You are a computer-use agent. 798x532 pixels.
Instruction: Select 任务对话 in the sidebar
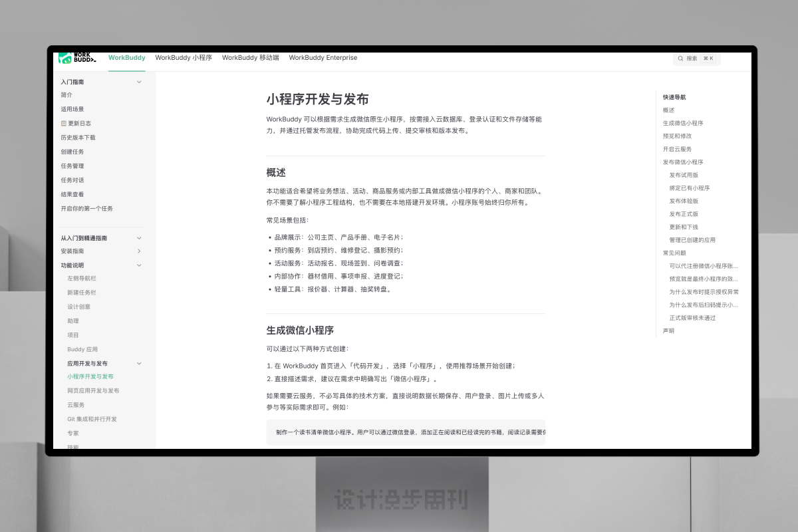coord(72,180)
